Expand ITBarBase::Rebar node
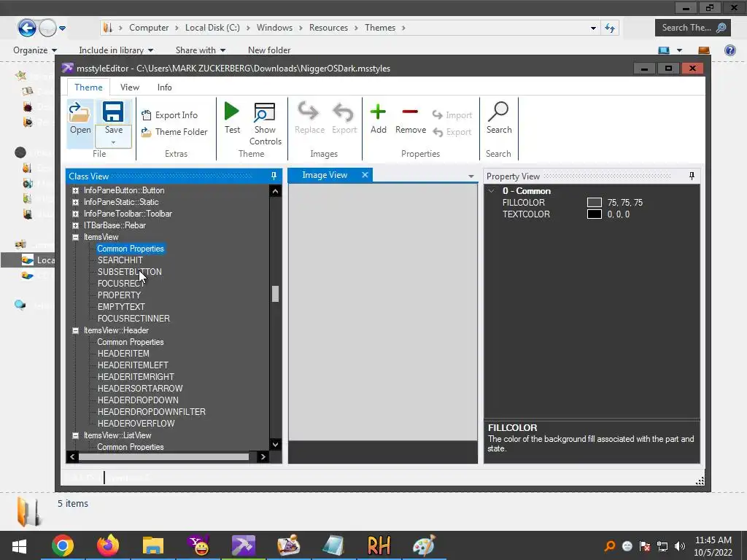Screen dimensions: 747x560 point(75,225)
